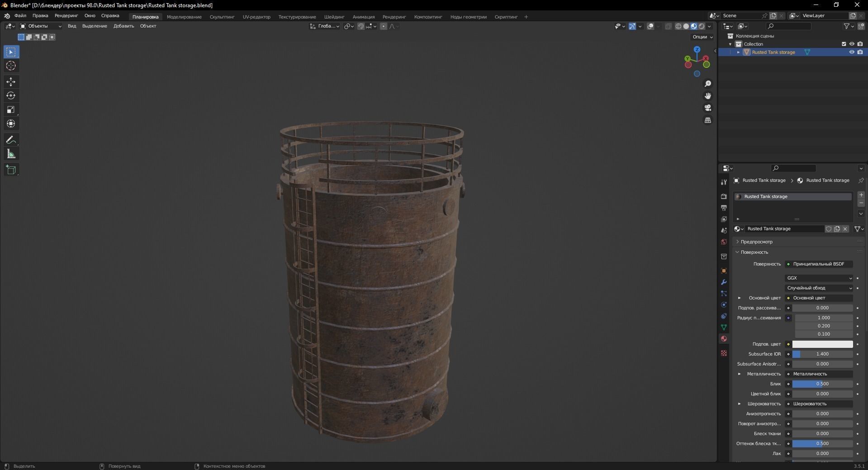Enable Fake User for the material
868x470 pixels.
click(x=829, y=229)
